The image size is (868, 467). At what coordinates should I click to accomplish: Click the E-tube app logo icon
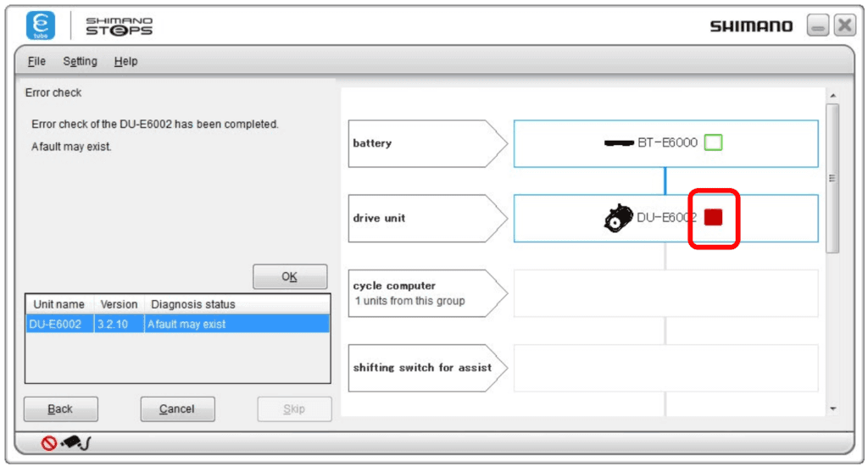41,26
